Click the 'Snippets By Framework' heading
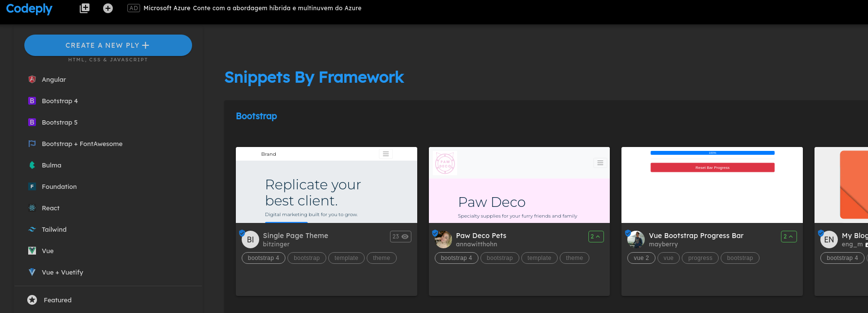This screenshot has width=868, height=313. 314,77
